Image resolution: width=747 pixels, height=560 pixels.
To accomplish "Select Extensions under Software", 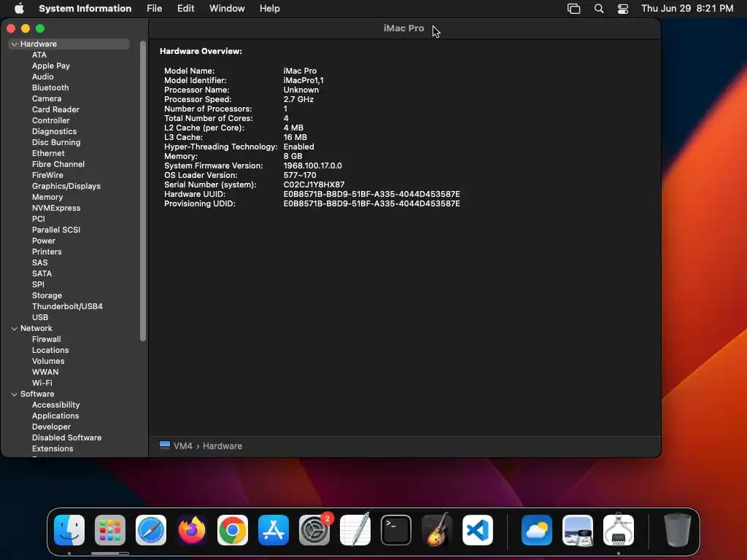I will (53, 449).
